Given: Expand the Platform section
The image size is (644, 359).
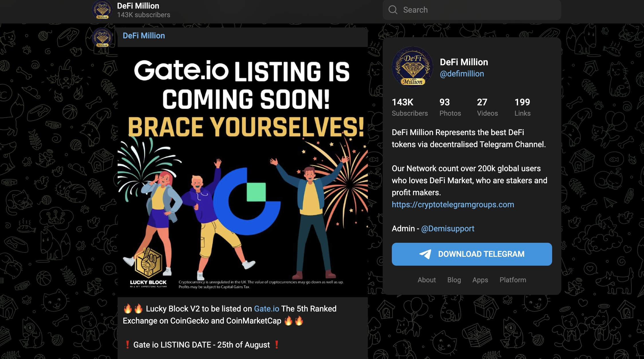Looking at the screenshot, I should [513, 279].
